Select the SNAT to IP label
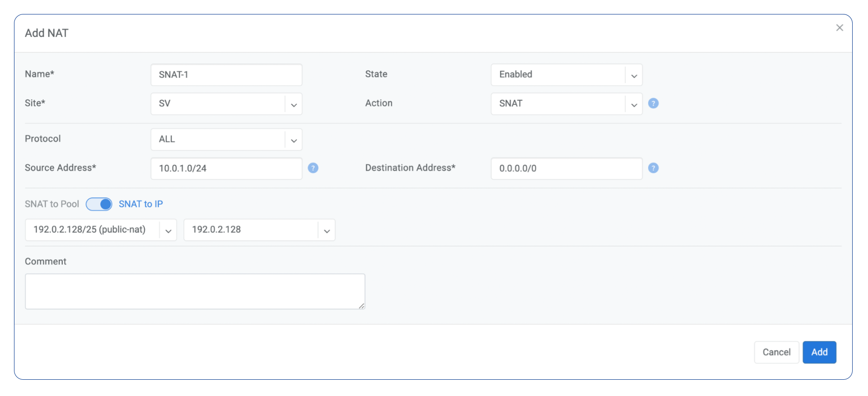Viewport: 868px width, 396px height. [x=141, y=204]
